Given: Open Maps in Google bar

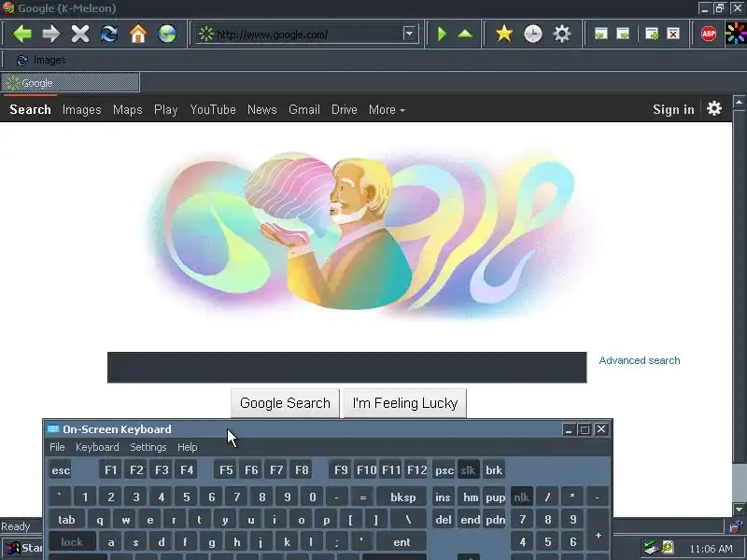Looking at the screenshot, I should [127, 109].
